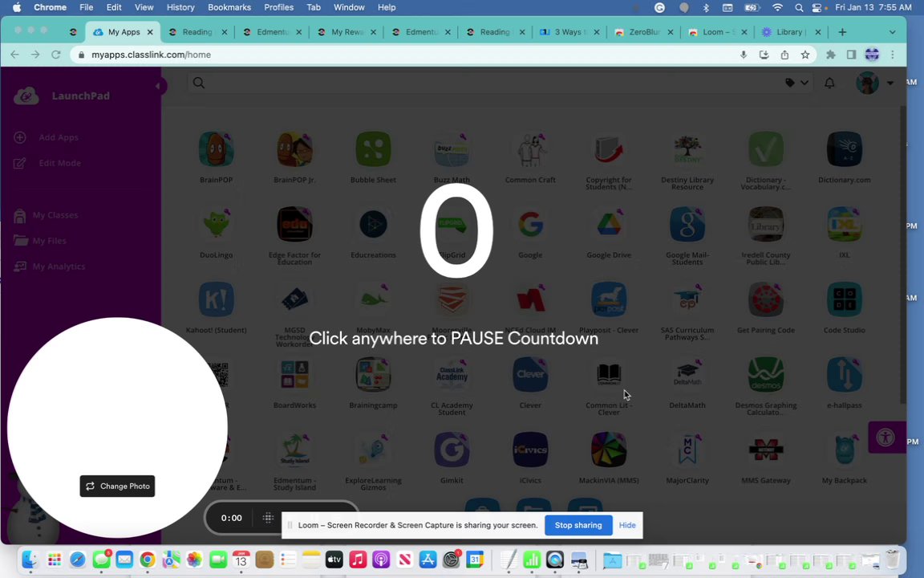
Task: Launch CL Academy Student app
Action: pyautogui.click(x=452, y=375)
